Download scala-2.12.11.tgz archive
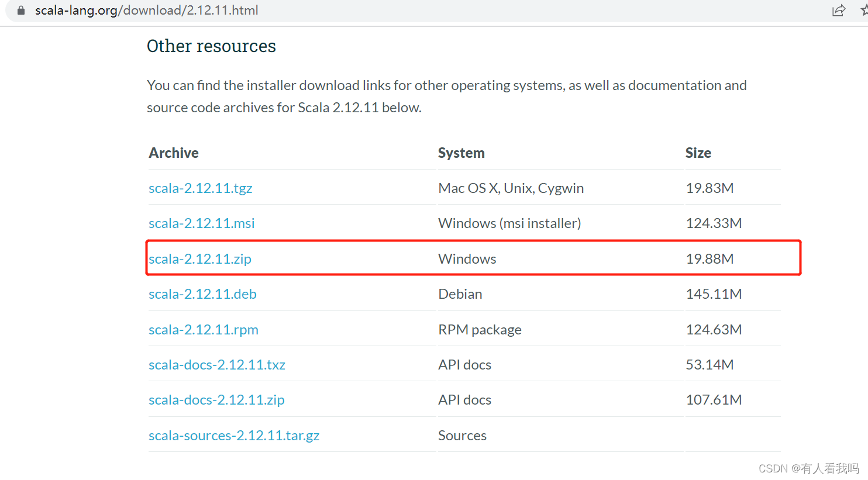This screenshot has height=480, width=868. tap(201, 188)
